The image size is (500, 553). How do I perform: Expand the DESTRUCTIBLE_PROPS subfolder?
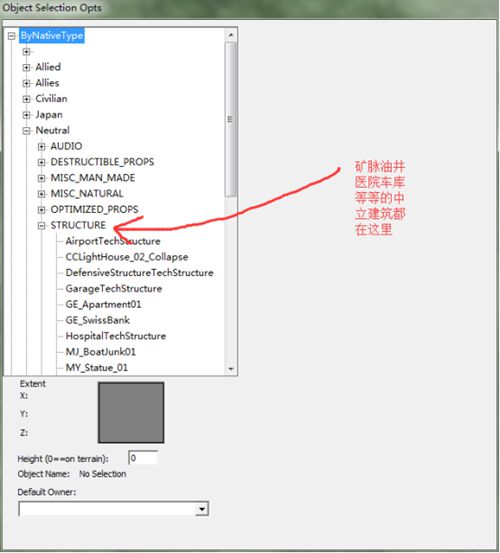(42, 162)
